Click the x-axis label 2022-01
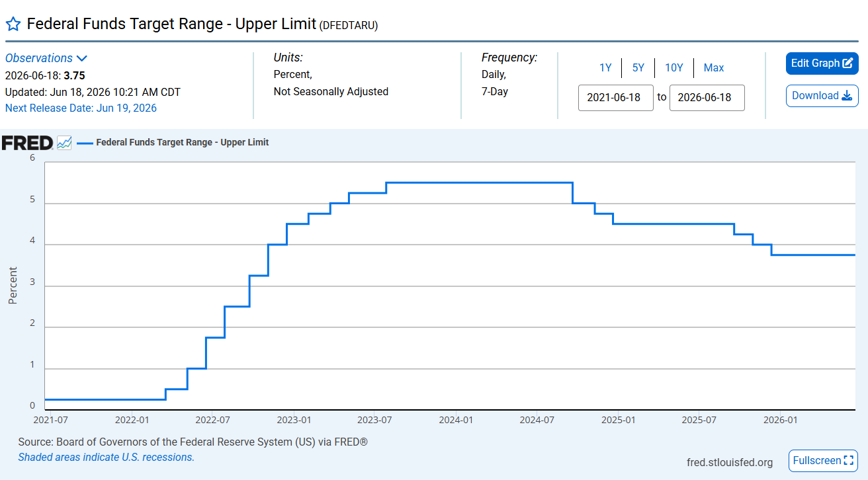The width and height of the screenshot is (868, 480). tap(131, 420)
